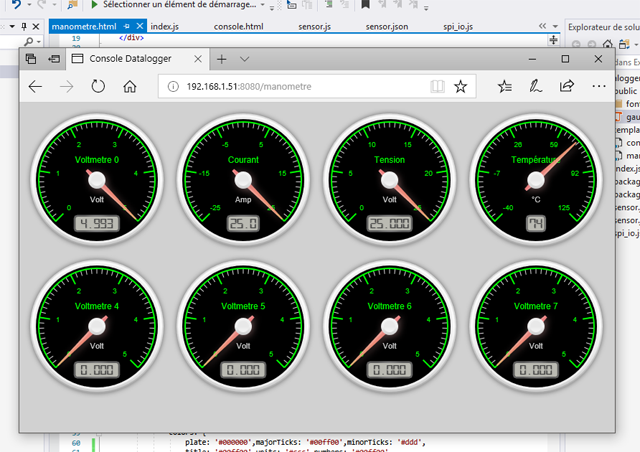This screenshot has height=452, width=640.
Task: Toggle a bookmark in Visual Studio toolbar
Action: point(365,4)
